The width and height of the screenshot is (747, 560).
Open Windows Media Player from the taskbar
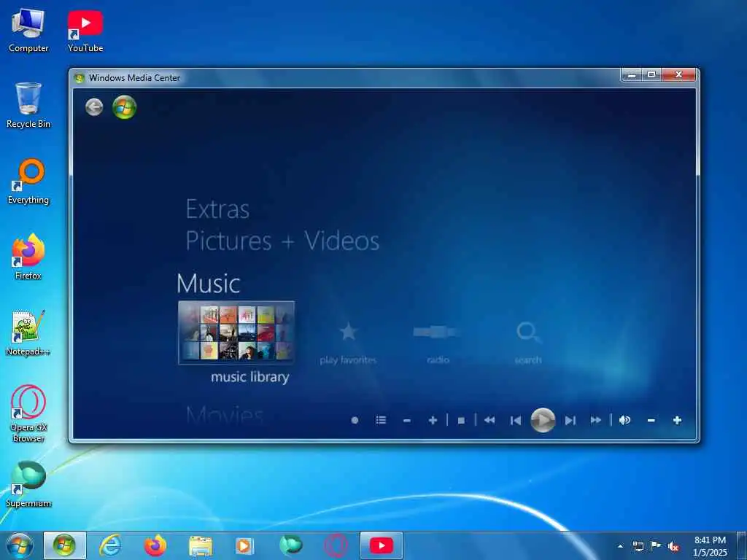pos(244,545)
